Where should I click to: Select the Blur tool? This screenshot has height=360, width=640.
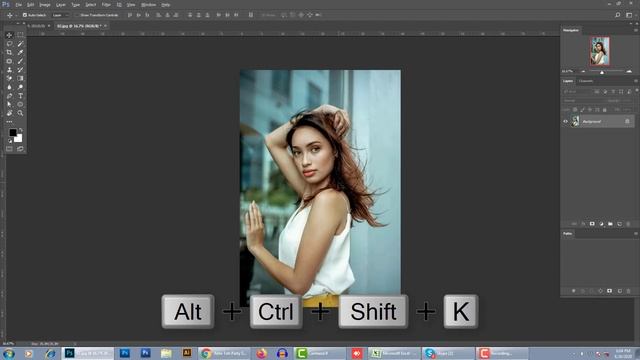(9, 87)
